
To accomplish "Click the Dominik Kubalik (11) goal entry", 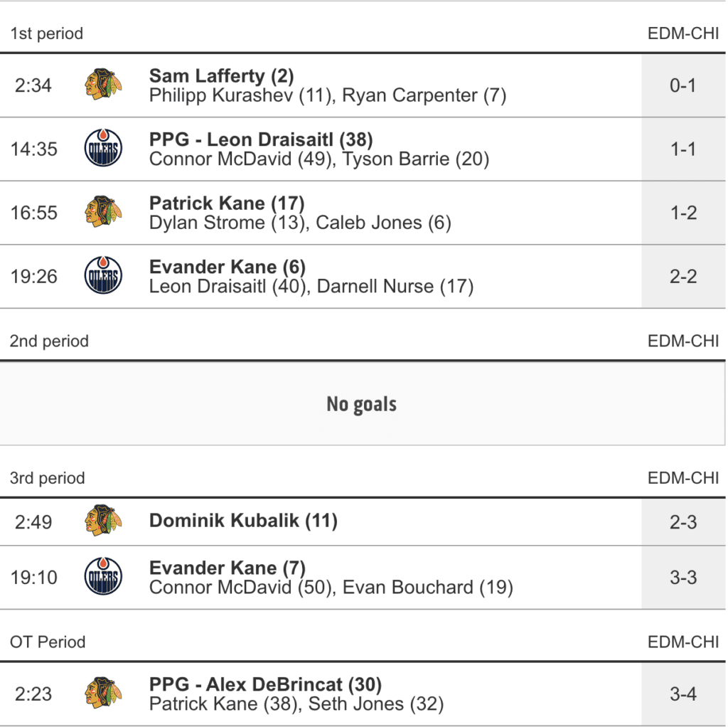I will pyautogui.click(x=243, y=521).
